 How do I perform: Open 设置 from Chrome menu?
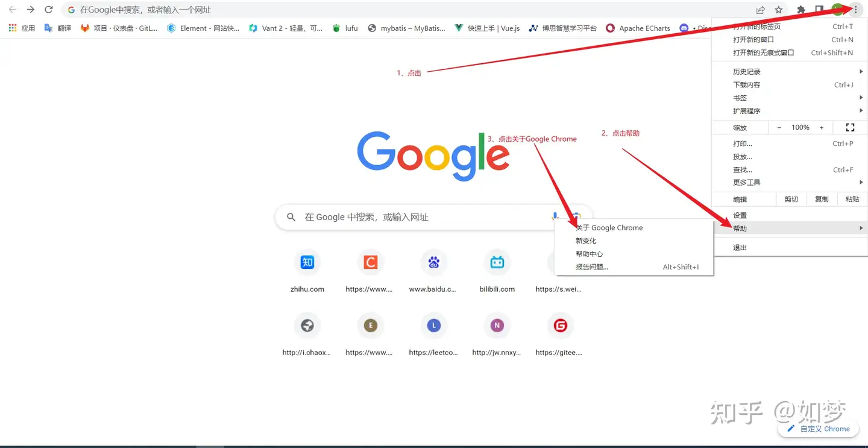click(x=790, y=215)
